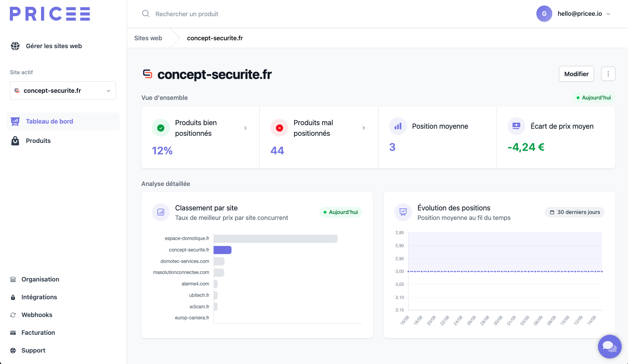Click the Modifier button
This screenshot has width=628, height=364.
click(576, 74)
